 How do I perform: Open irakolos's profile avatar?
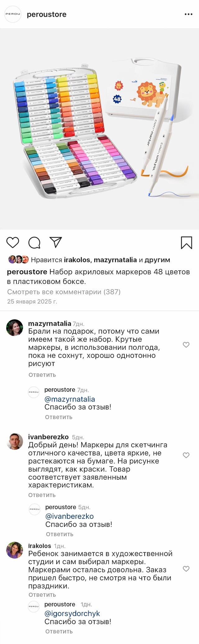[15, 550]
